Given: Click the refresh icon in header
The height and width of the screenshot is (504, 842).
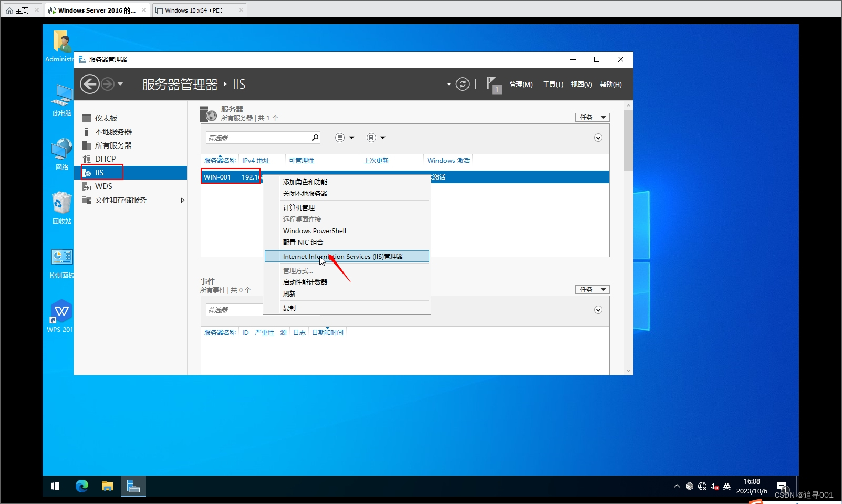Looking at the screenshot, I should point(462,84).
